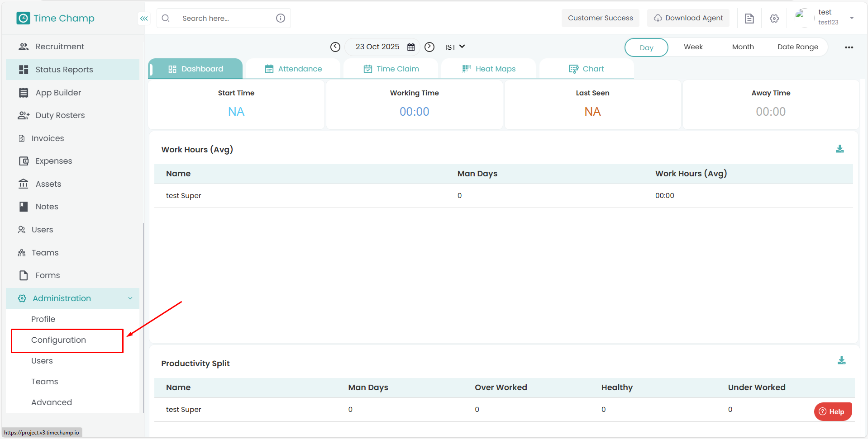Open the test user profile dropdown

pyautogui.click(x=852, y=18)
